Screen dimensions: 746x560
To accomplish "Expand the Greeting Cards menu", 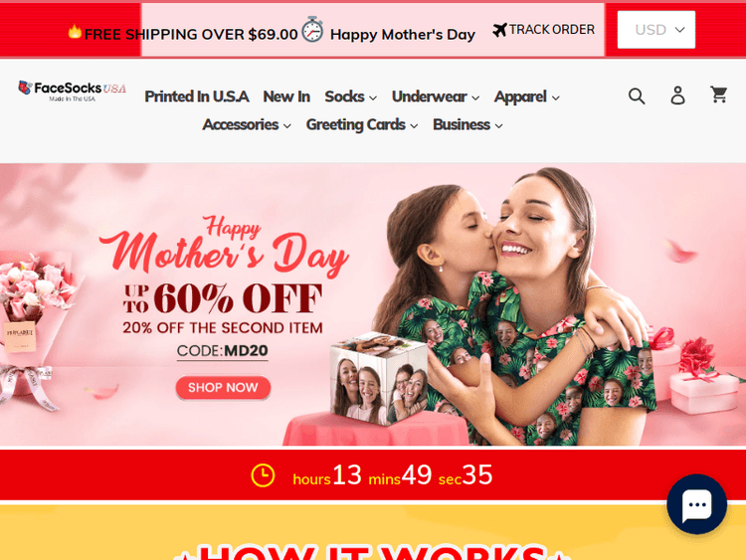I will tap(362, 124).
